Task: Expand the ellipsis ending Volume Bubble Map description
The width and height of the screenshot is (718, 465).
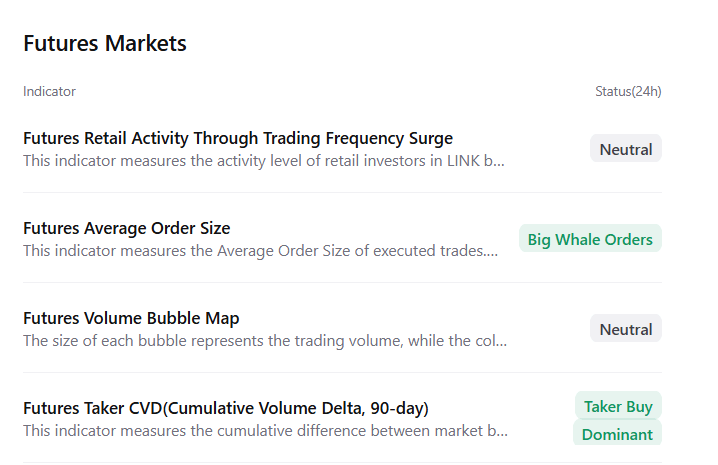Action: 501,341
